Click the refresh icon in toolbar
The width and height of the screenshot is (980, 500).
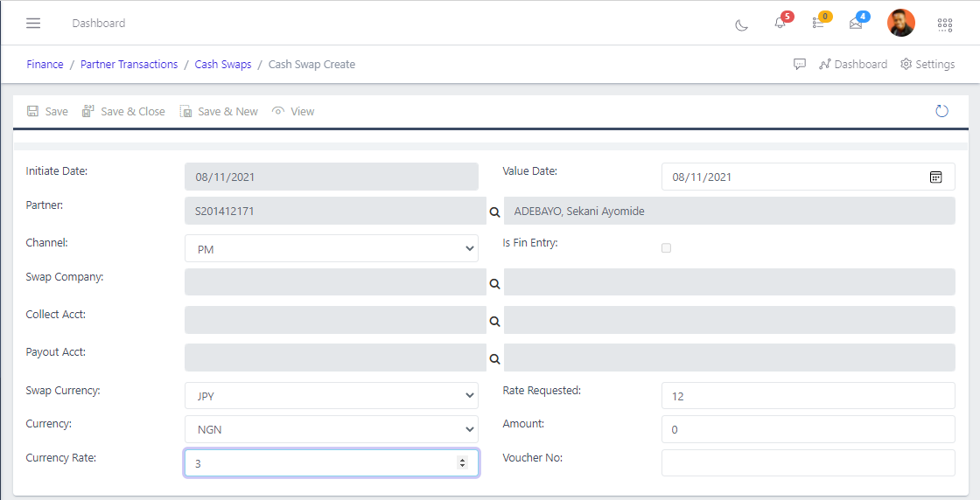[941, 111]
